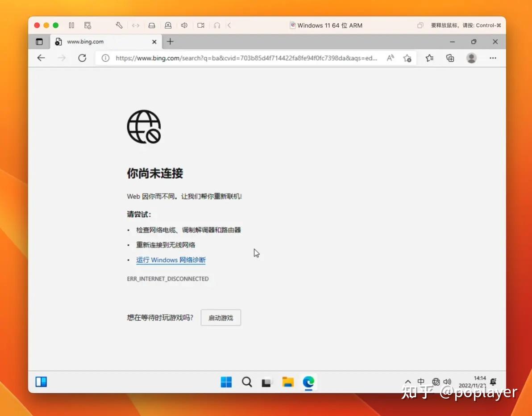Click the Bing URL address bar

[x=246, y=58]
